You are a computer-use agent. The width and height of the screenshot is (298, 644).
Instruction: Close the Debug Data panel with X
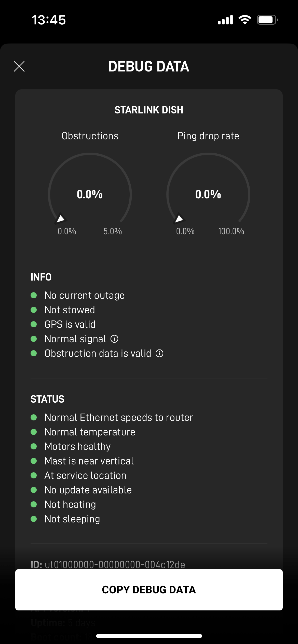(x=19, y=66)
